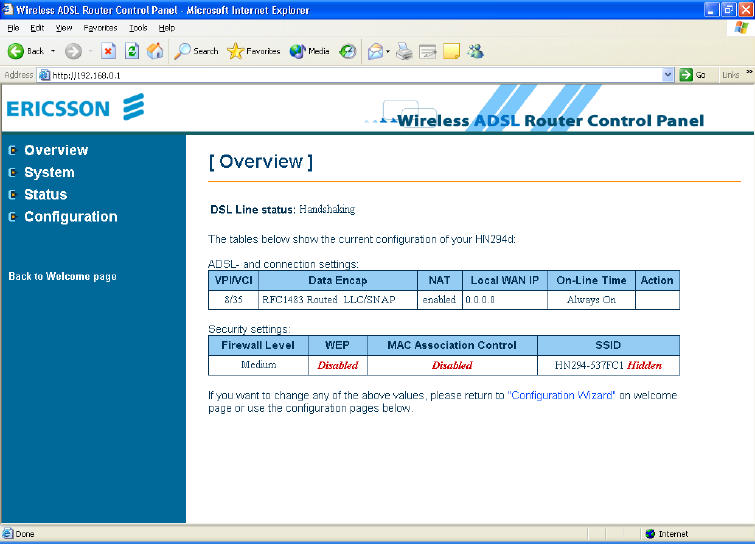Click the Go button
This screenshot has width=755, height=544.
(x=693, y=75)
